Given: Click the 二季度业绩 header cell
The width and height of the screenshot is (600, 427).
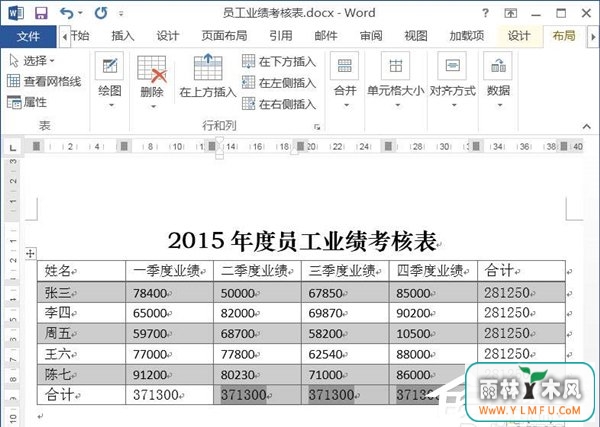Looking at the screenshot, I should 258,271.
